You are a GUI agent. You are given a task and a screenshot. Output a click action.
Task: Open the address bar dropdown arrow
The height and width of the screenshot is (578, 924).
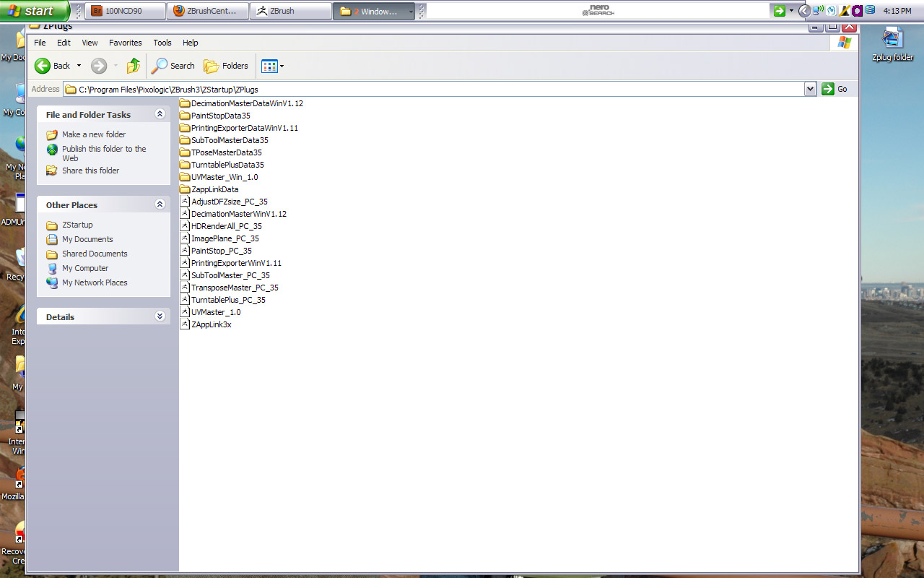[810, 89]
